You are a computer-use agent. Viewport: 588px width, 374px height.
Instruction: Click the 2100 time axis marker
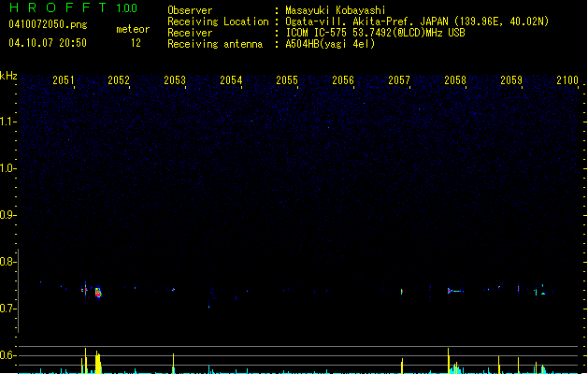567,79
